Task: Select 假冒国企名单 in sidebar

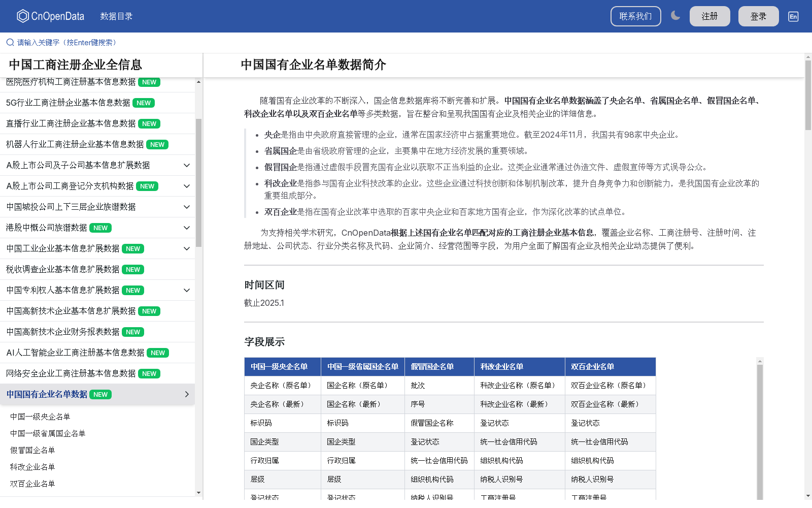Action: [x=32, y=450]
